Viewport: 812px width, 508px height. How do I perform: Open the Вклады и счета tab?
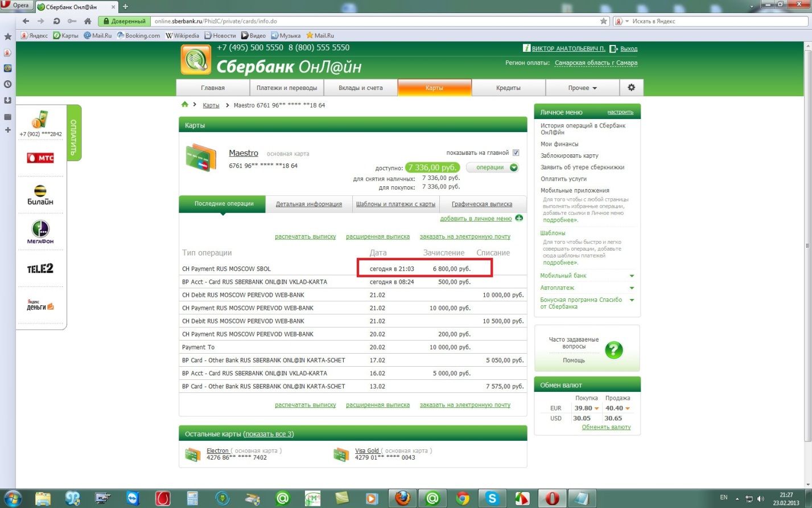(361, 88)
